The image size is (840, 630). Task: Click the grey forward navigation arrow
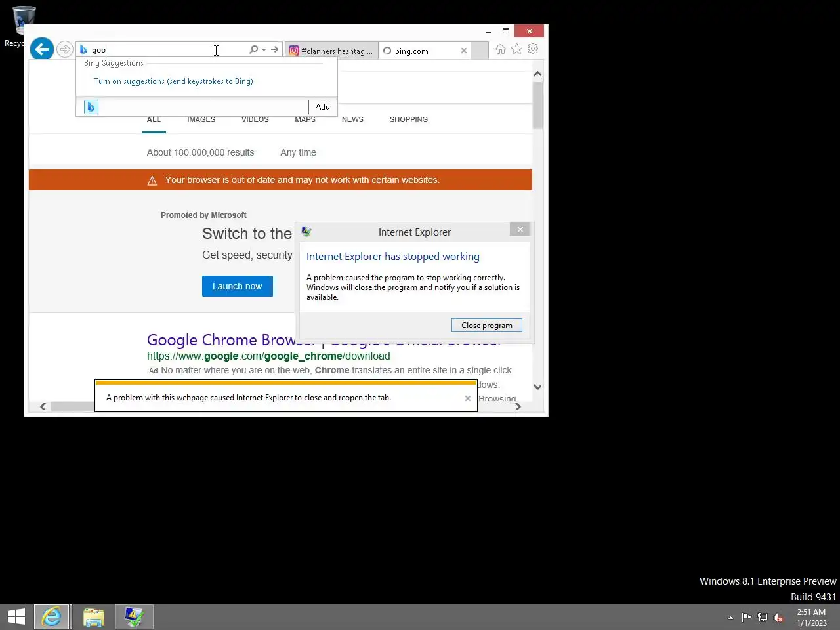pos(64,49)
